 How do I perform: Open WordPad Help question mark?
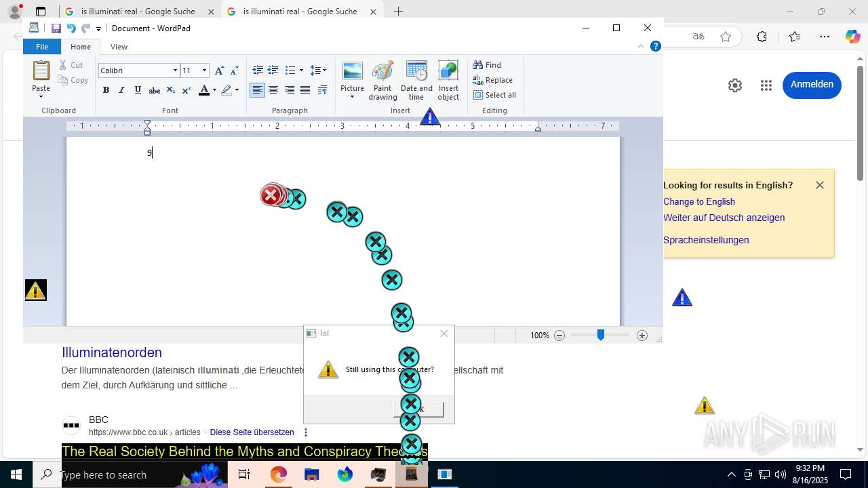655,47
